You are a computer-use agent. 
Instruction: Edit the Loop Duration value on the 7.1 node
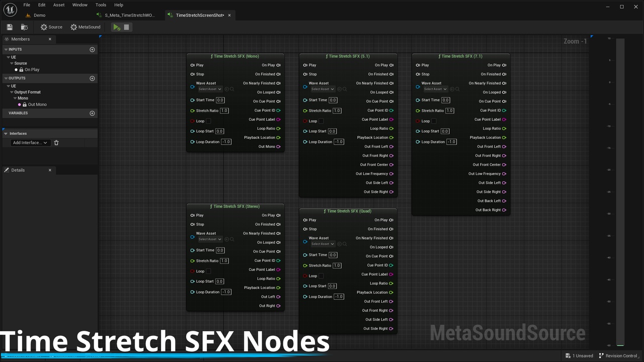tap(452, 142)
